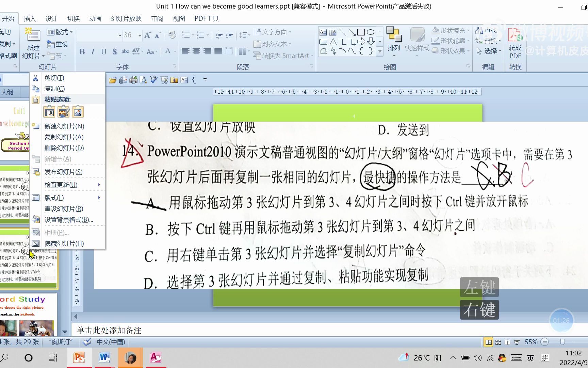
Task: Switch to the 审阅 ribbon tab
Action: click(x=157, y=19)
